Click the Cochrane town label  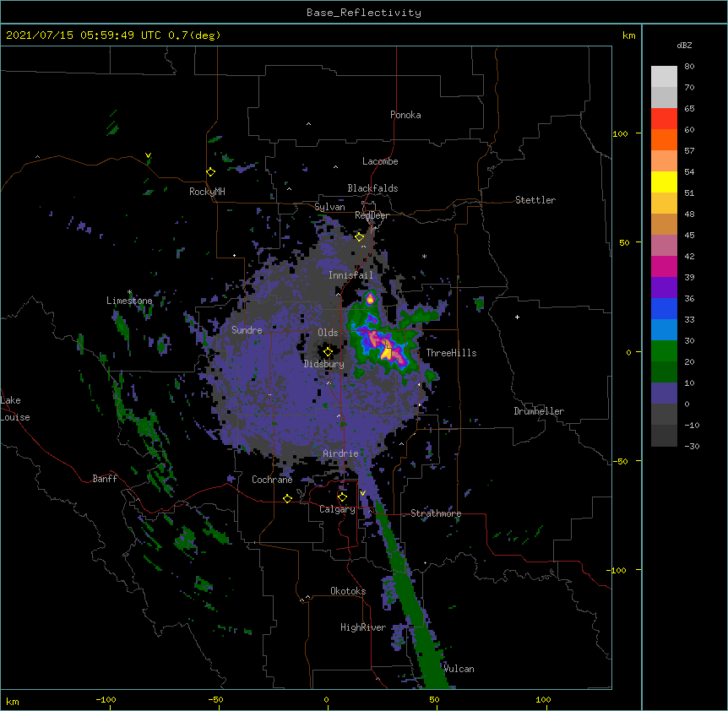(x=272, y=480)
